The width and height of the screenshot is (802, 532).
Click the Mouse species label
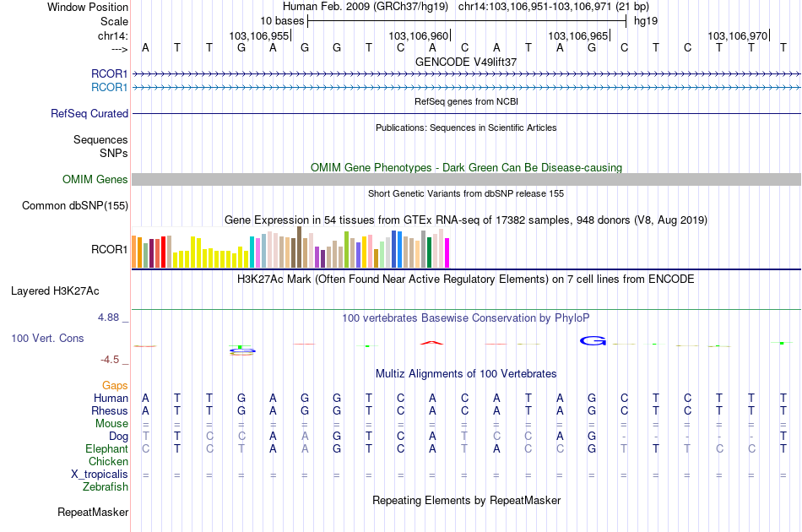point(112,424)
